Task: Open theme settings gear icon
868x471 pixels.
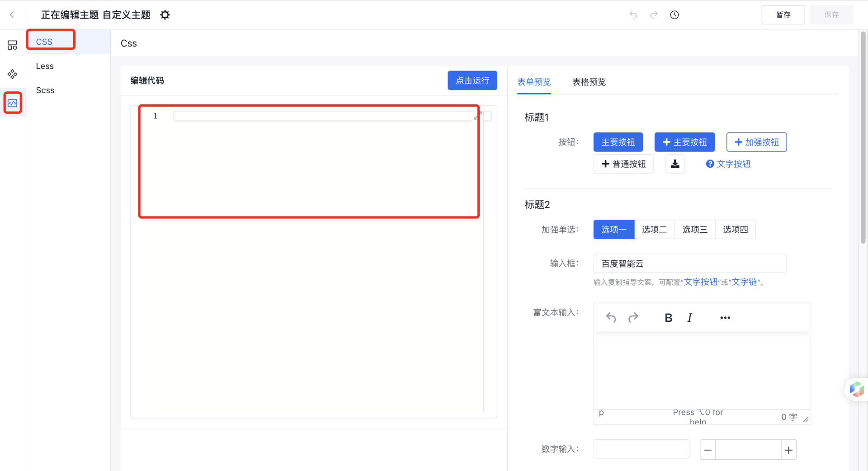Action: [x=165, y=15]
